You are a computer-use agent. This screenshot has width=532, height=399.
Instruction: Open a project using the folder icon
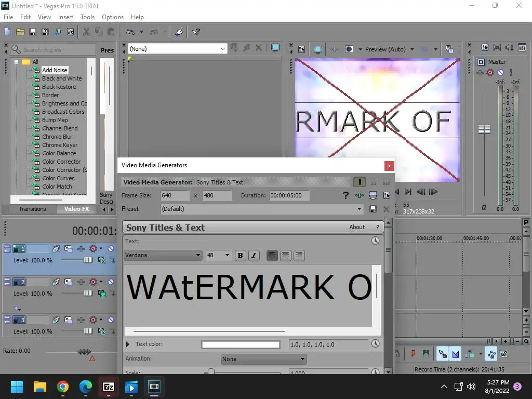pos(20,32)
